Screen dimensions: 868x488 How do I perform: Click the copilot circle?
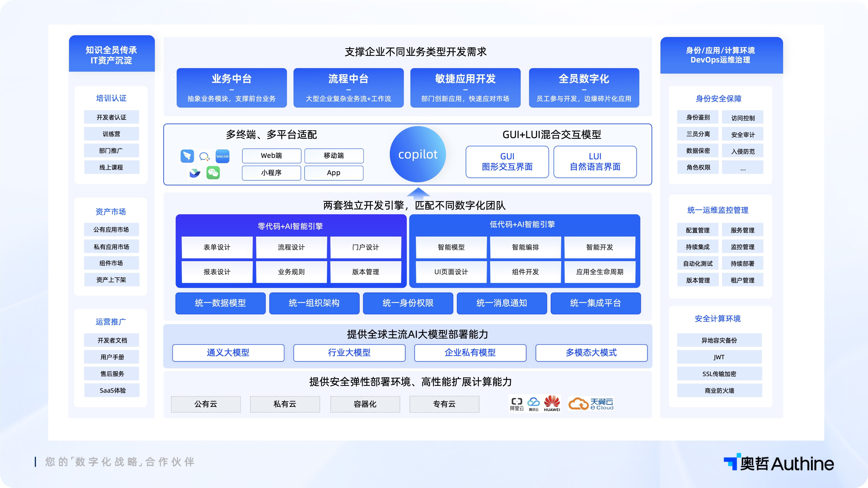coord(418,154)
